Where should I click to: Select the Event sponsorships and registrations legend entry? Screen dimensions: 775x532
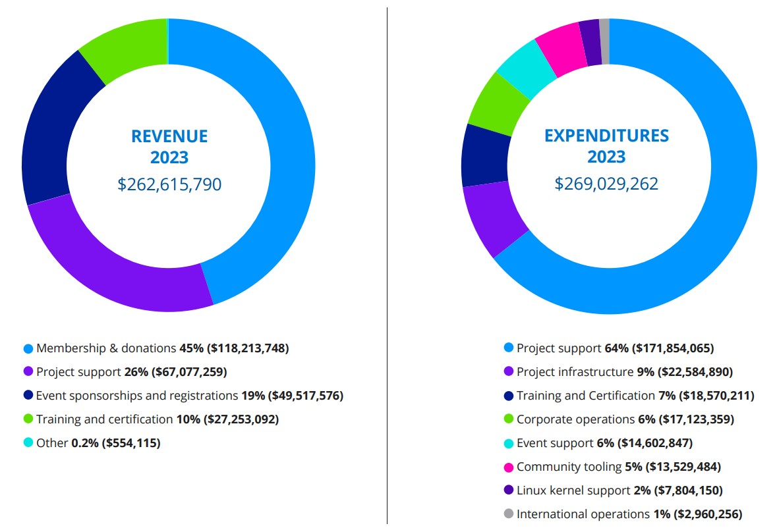coord(183,396)
